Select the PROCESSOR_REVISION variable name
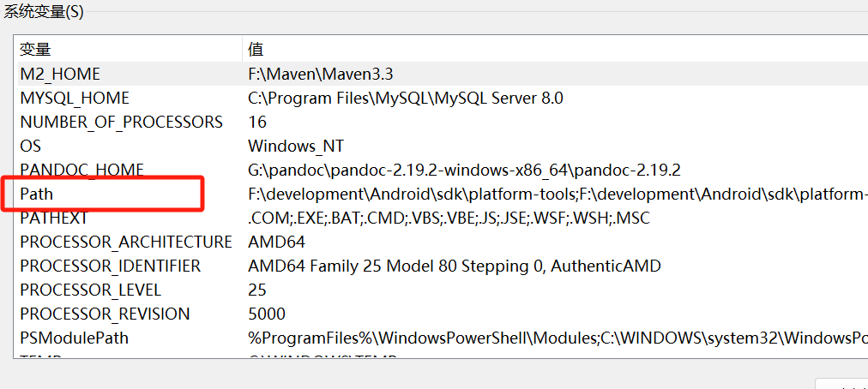This screenshot has width=868, height=389. (x=105, y=314)
